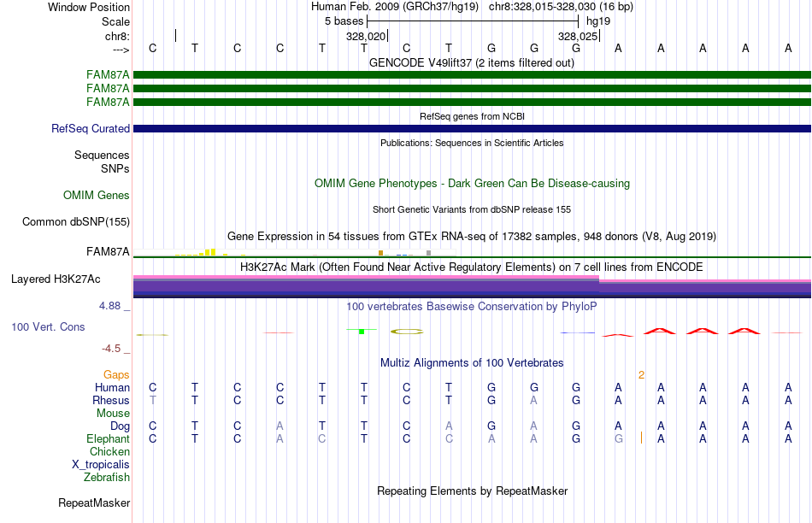Viewport: 812px width, 523px height.
Task: Click the orange insertion mark in Elephant row
Action: [x=642, y=438]
